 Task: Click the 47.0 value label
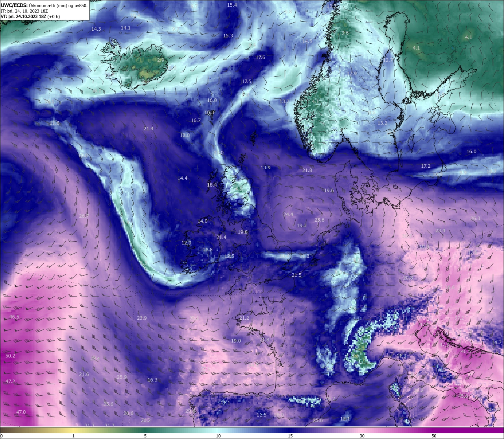21,412
